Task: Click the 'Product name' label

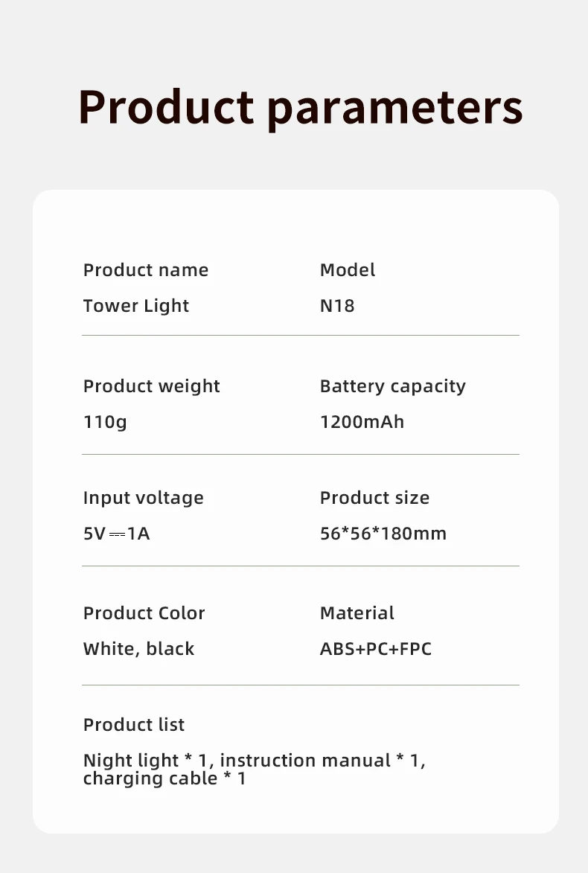Action: point(146,270)
